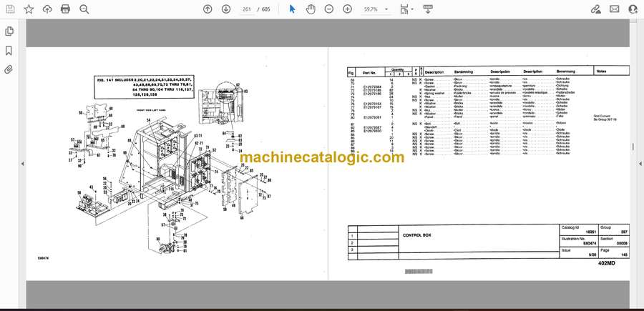Click the read mode keyboard icon

tap(428, 9)
